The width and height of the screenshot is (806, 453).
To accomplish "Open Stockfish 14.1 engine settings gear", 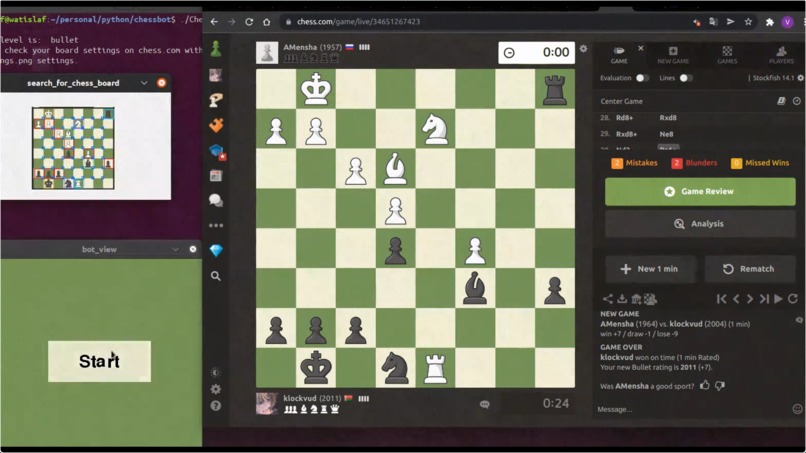I will tap(800, 78).
